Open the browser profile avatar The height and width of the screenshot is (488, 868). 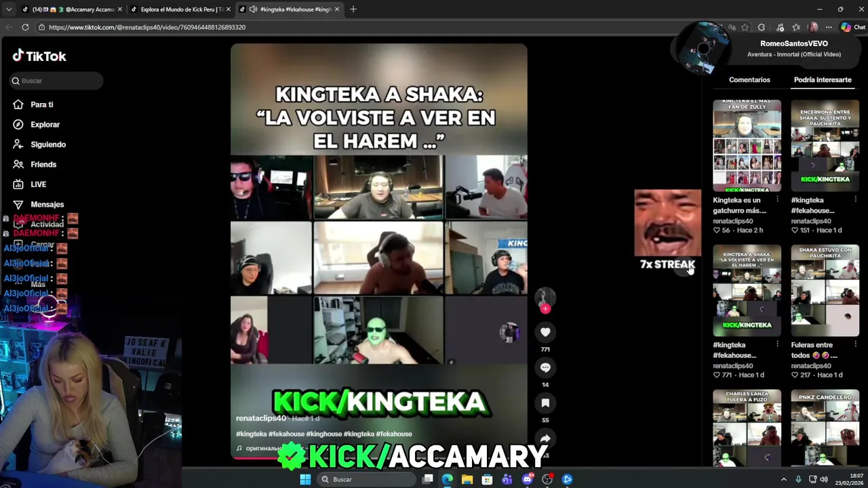813,27
